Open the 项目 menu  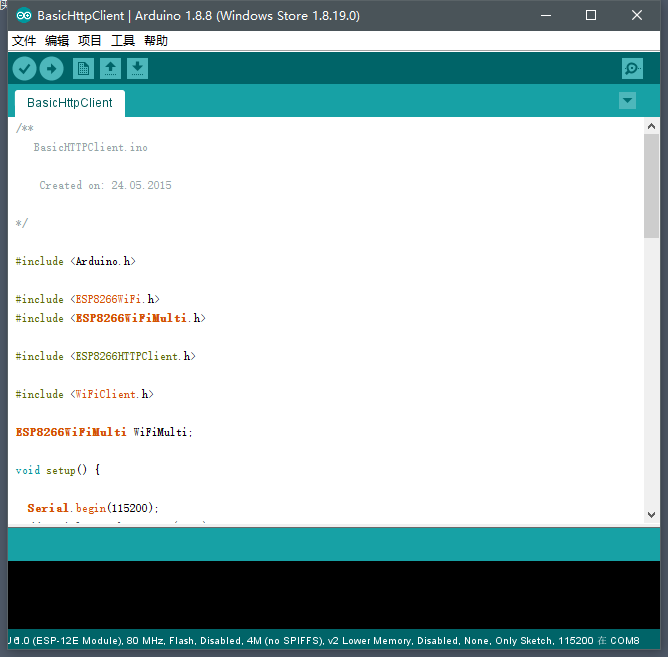click(x=89, y=41)
